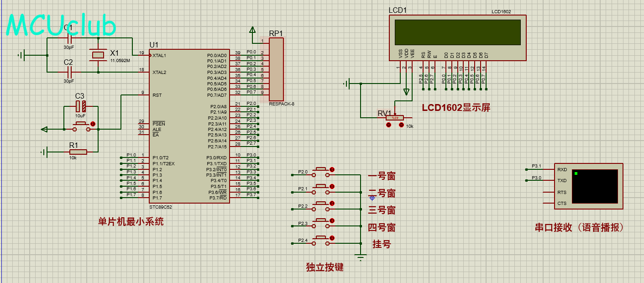This screenshot has width=644, height=283.
Task: Toggle the red latch on the P2.0 button
Action: click(332, 170)
